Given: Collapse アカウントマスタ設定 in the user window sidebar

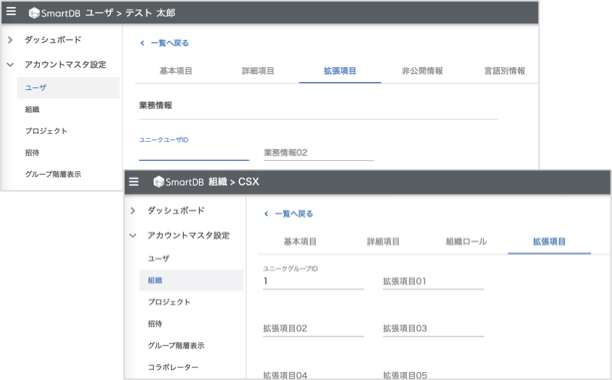Looking at the screenshot, I should pyautogui.click(x=10, y=65).
